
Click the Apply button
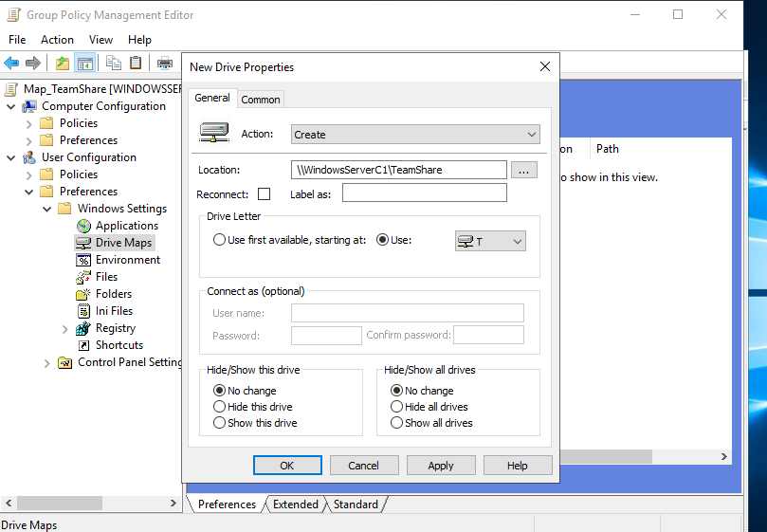[x=441, y=466]
